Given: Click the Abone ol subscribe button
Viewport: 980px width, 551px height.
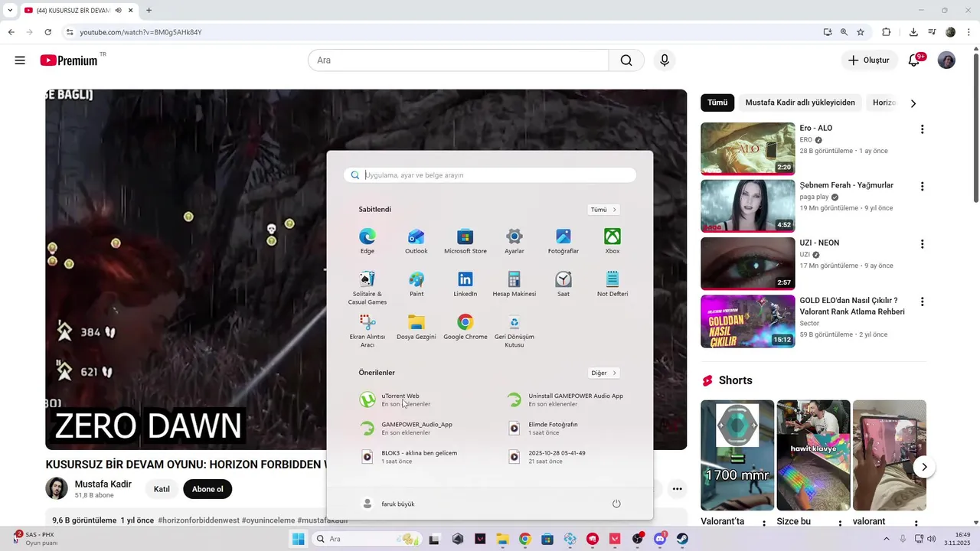Looking at the screenshot, I should (x=207, y=489).
